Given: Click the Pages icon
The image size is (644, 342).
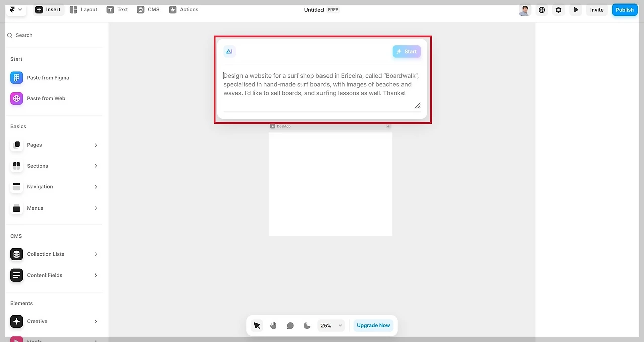Looking at the screenshot, I should 17,145.
